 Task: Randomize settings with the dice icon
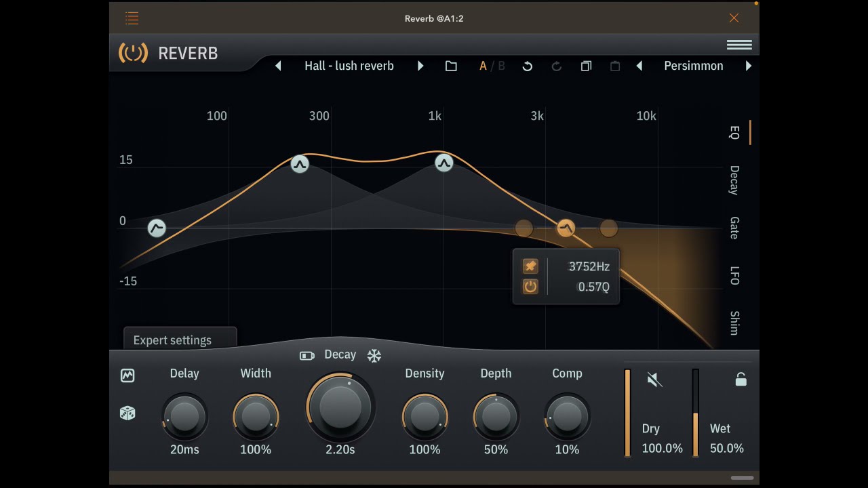point(127,413)
